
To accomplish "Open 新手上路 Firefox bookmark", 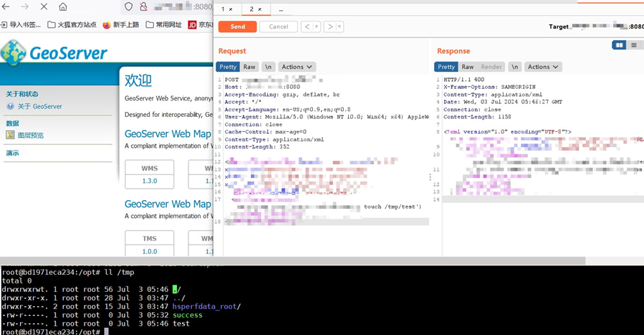I will pyautogui.click(x=121, y=24).
